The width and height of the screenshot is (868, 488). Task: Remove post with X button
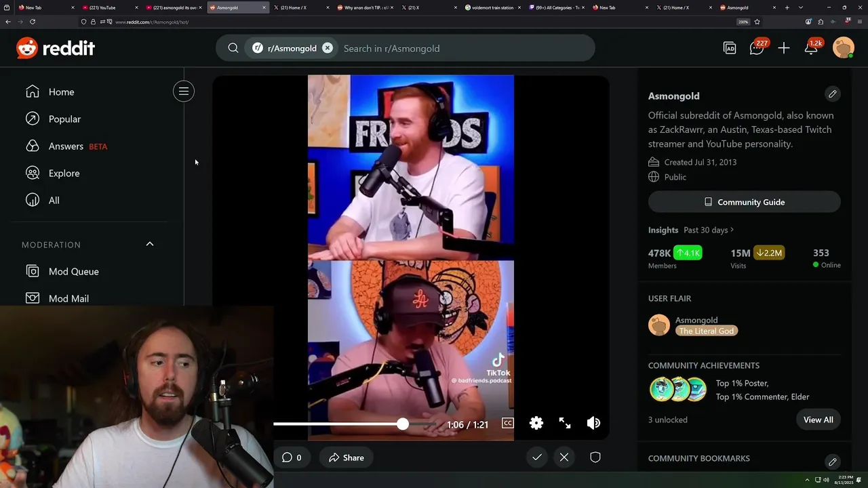click(564, 457)
